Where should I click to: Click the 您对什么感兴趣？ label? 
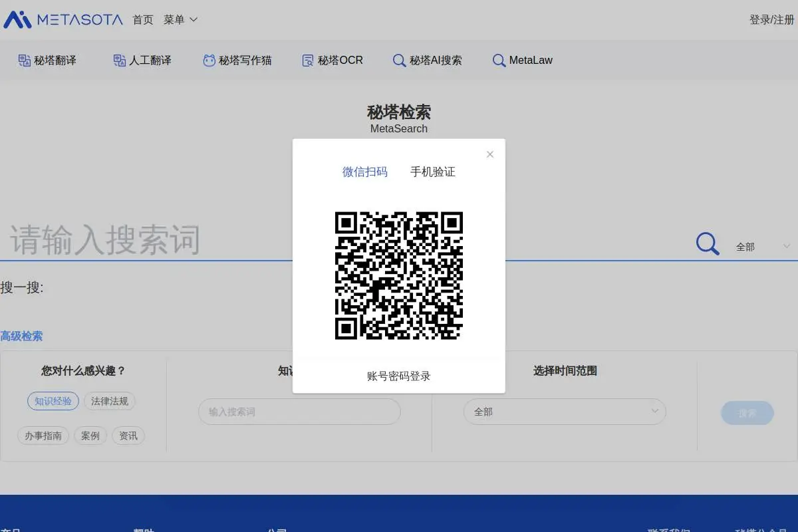[x=83, y=370]
